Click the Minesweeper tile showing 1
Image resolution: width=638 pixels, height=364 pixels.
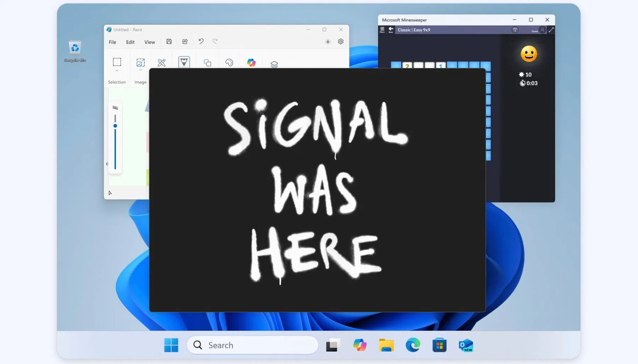click(x=441, y=65)
